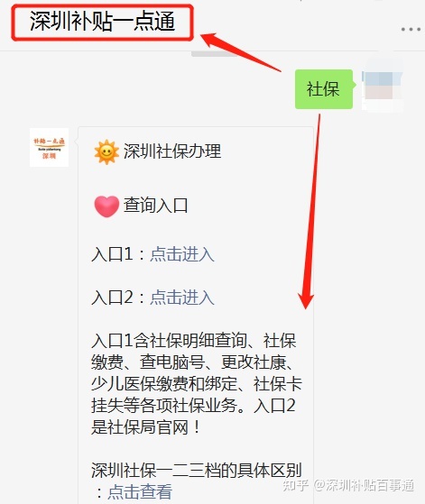Click the @深圳补贴百事通 watermark
425x504 pixels.
click(x=364, y=485)
